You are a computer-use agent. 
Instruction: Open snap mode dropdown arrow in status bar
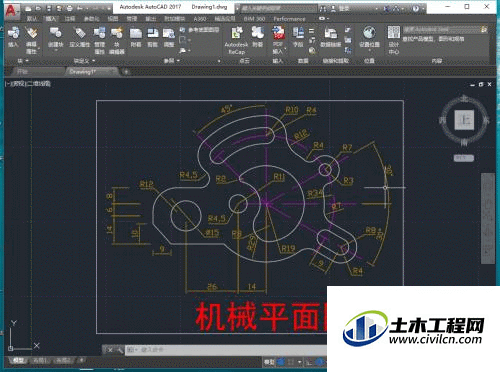coord(299,362)
